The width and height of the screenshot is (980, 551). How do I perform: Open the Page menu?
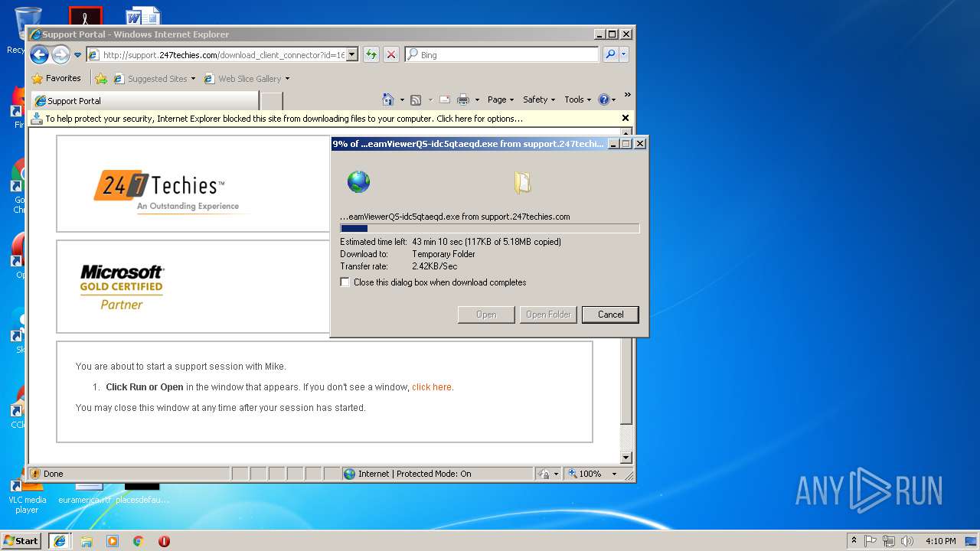(x=500, y=99)
